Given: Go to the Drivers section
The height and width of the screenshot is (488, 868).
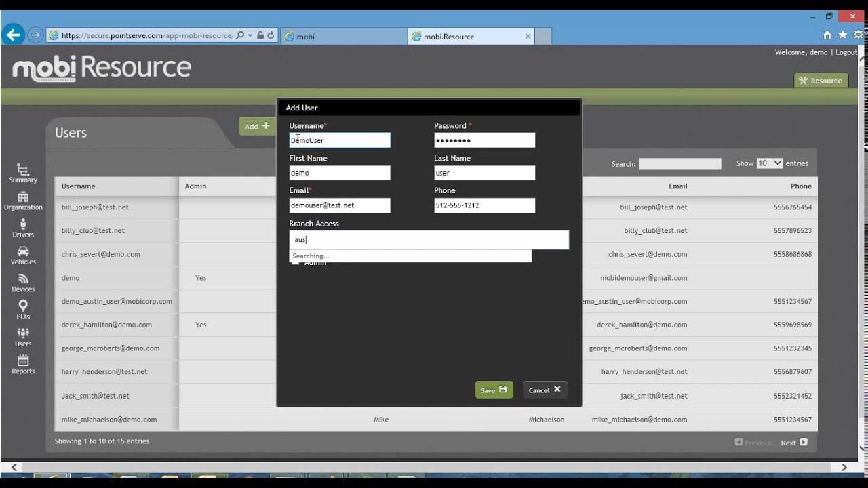Looking at the screenshot, I should (23, 228).
